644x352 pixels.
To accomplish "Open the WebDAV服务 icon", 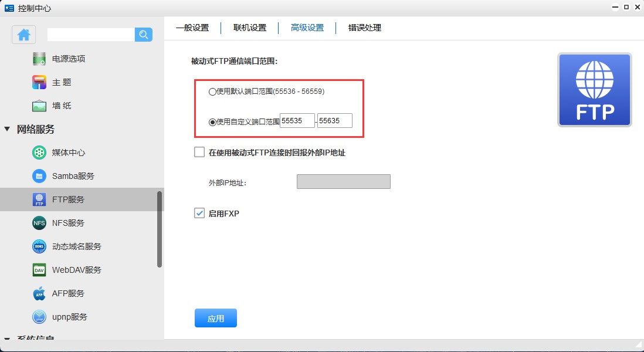I will (39, 270).
